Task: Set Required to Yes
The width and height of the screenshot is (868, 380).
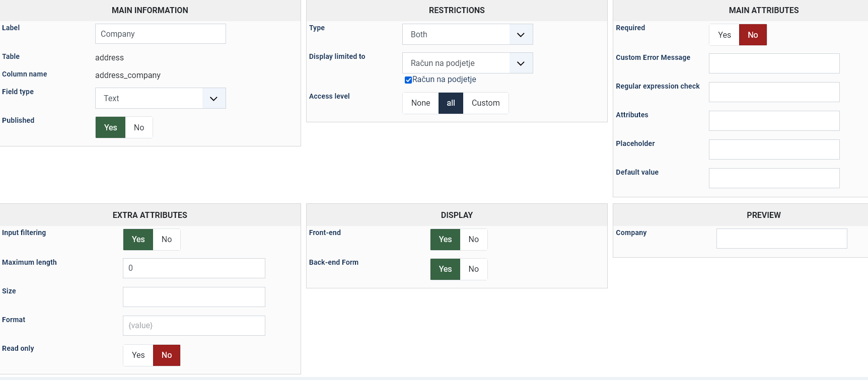Action: tap(724, 35)
